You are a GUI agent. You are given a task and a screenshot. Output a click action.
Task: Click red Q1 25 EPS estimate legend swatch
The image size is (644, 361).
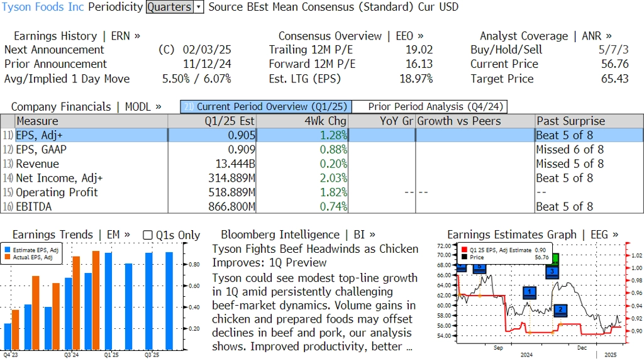[x=464, y=250]
